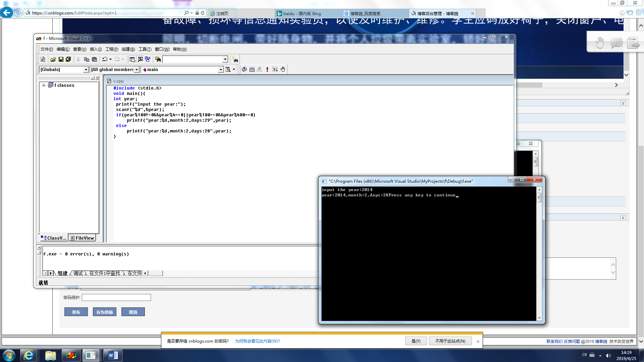Open the 组建(B) menu
Image resolution: width=644 pixels, height=362 pixels.
tap(128, 49)
